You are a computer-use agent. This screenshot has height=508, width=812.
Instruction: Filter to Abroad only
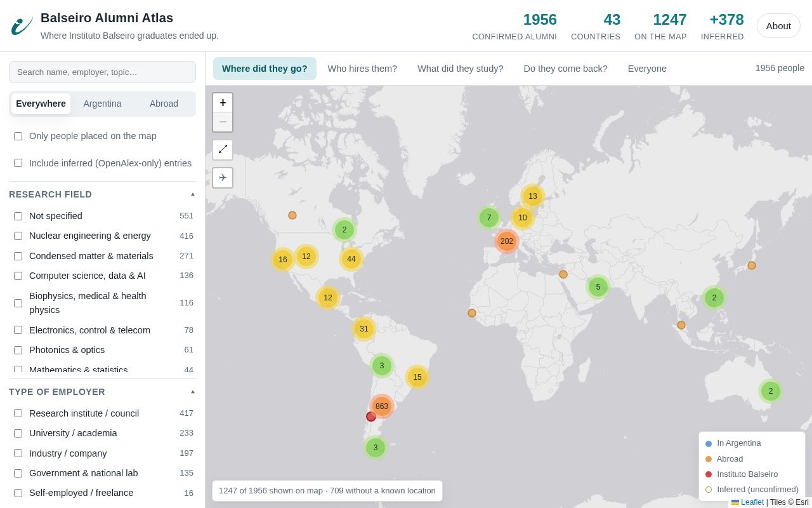click(x=164, y=104)
